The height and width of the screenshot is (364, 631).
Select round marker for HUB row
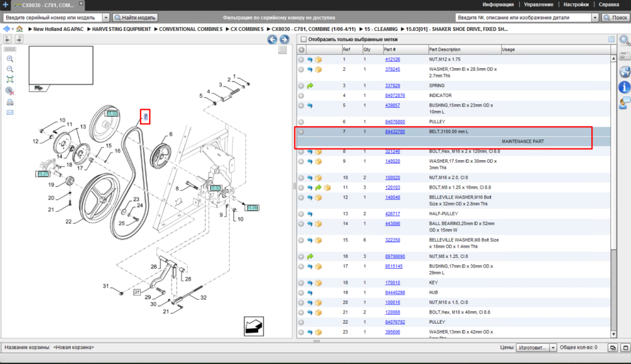pos(301,293)
